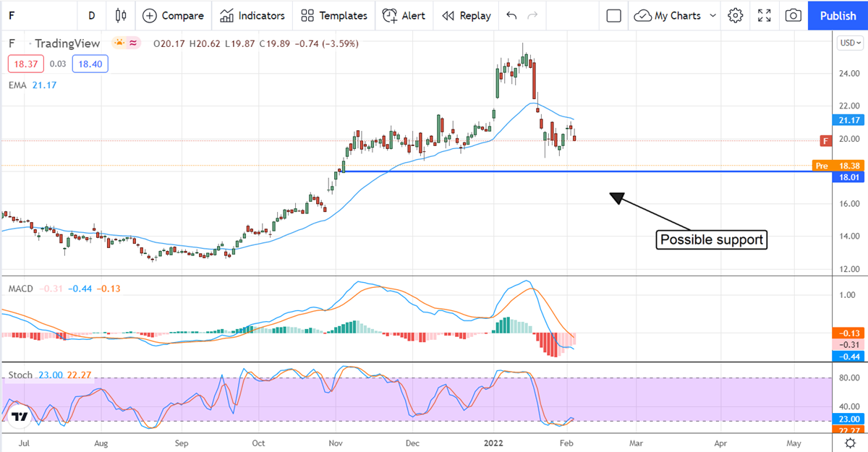The image size is (868, 452).
Task: Click the red 18.37 sell price button
Action: point(26,64)
